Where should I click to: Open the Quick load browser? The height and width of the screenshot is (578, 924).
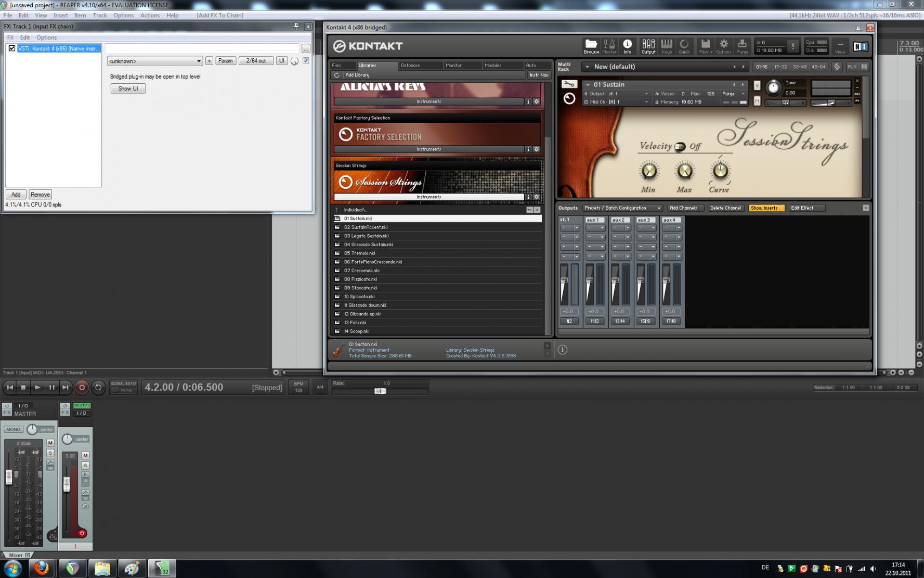tap(684, 46)
